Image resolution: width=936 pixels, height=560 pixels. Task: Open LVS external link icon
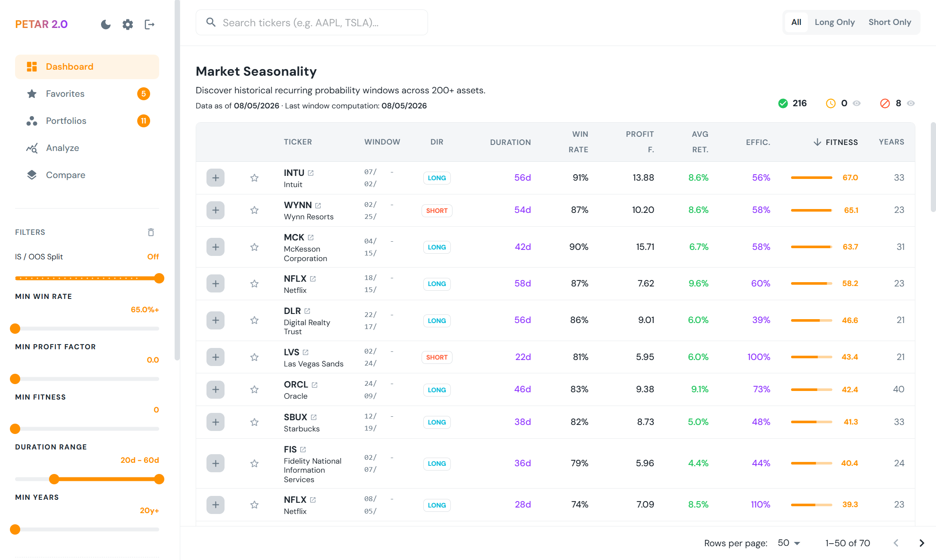305,352
